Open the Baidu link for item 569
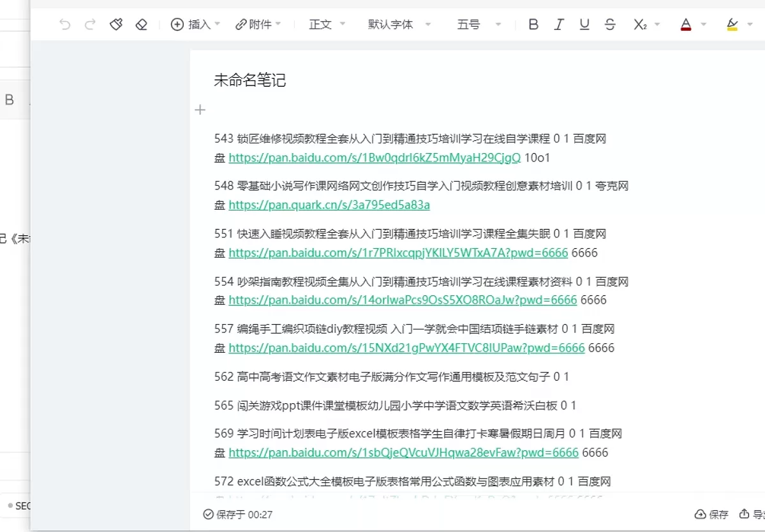Viewport: 765px width, 532px height. pos(403,452)
